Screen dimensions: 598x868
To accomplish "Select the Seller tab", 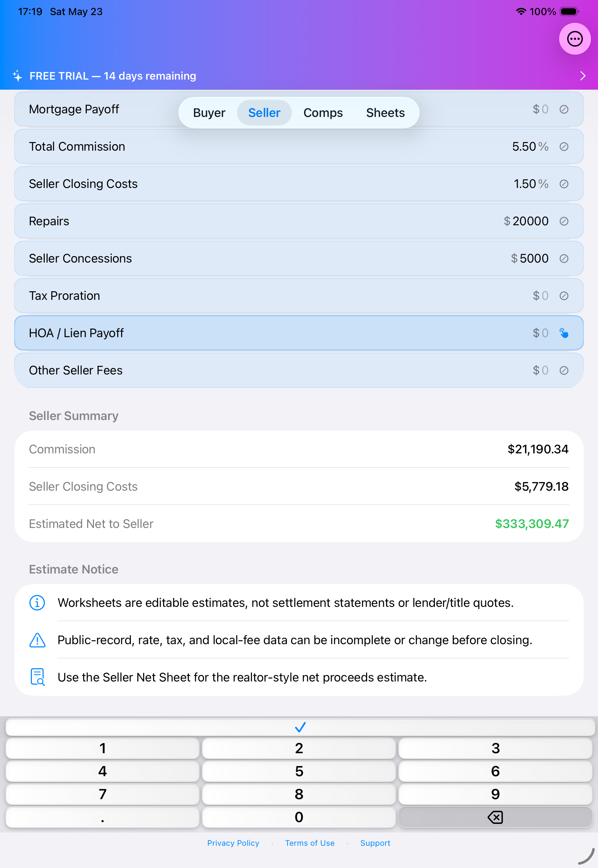I will click(x=264, y=113).
